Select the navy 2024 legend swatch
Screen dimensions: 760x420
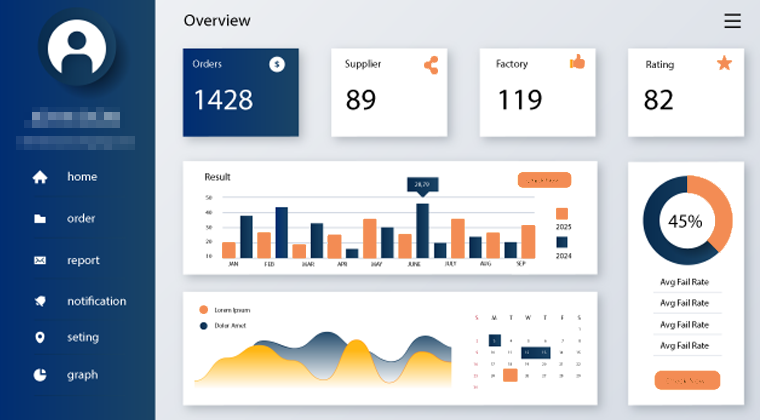tap(562, 242)
